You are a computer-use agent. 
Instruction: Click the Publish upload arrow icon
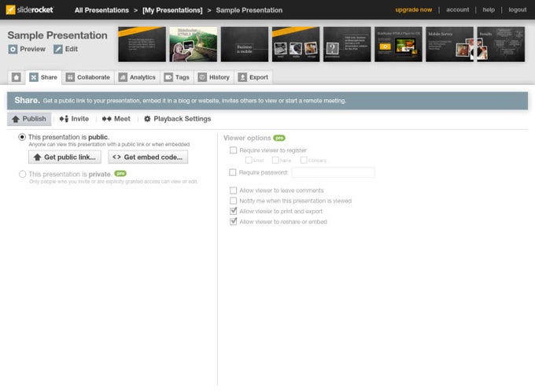click(x=16, y=119)
